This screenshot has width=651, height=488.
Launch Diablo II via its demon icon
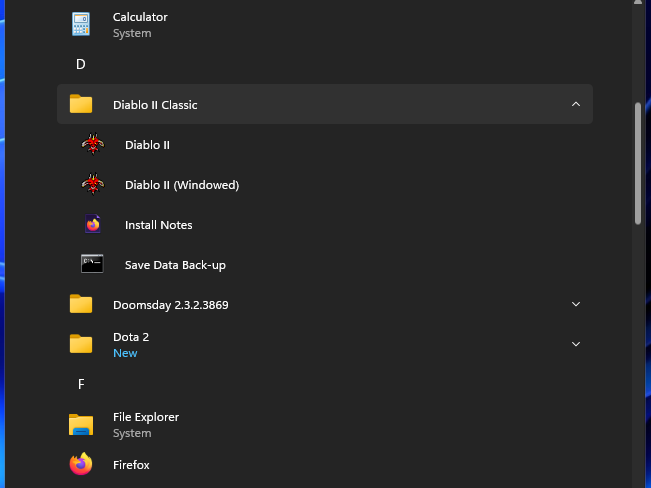coord(93,144)
